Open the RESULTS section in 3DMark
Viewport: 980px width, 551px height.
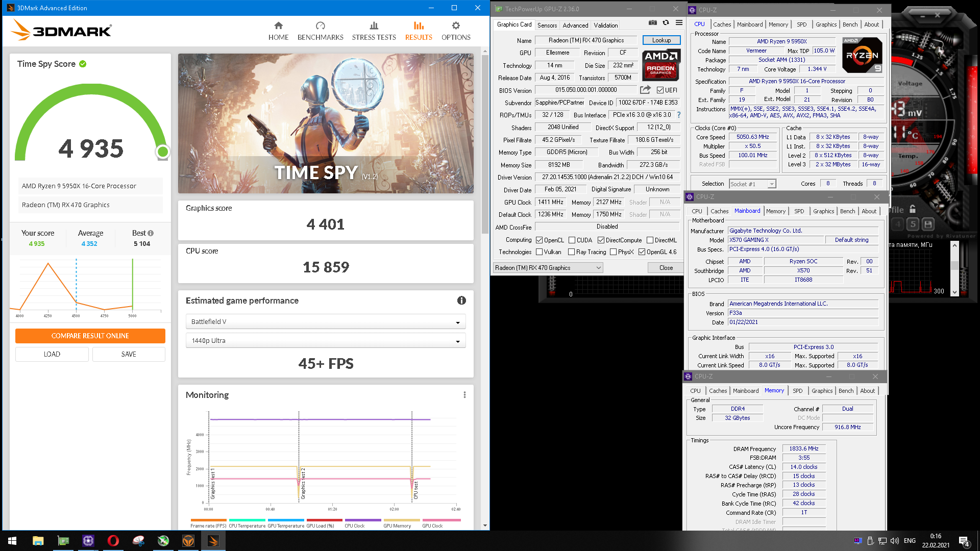point(419,31)
